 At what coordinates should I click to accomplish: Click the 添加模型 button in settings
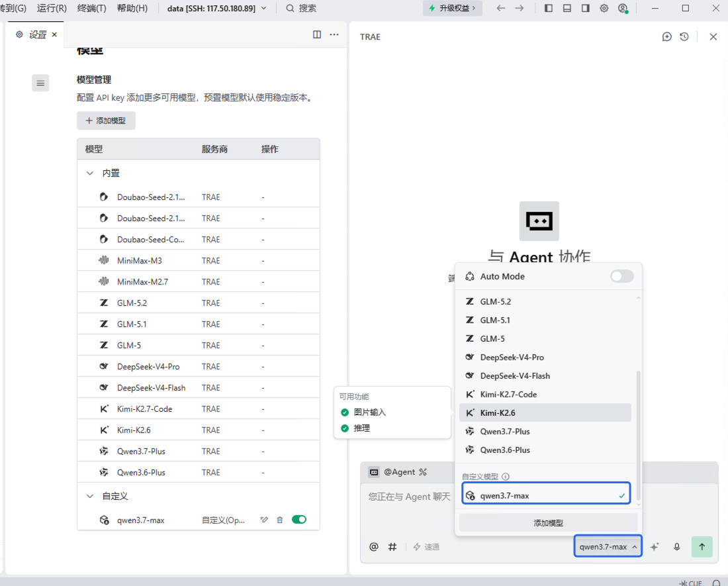coord(106,121)
